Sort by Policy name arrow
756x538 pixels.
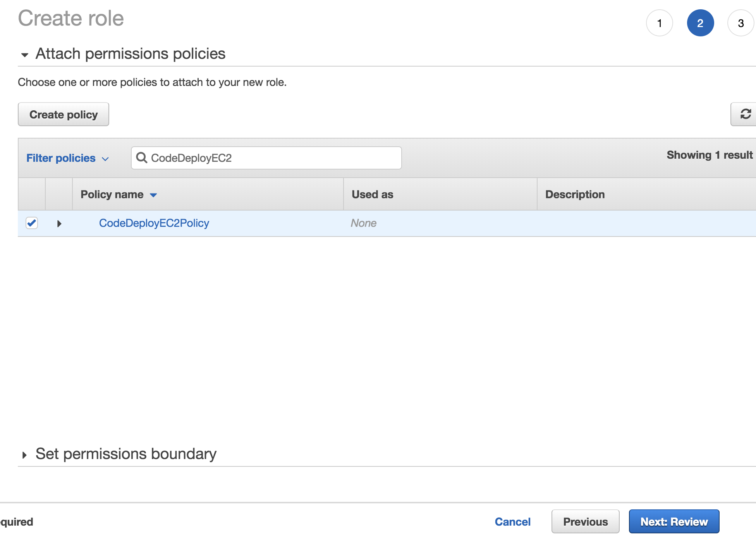tap(153, 195)
